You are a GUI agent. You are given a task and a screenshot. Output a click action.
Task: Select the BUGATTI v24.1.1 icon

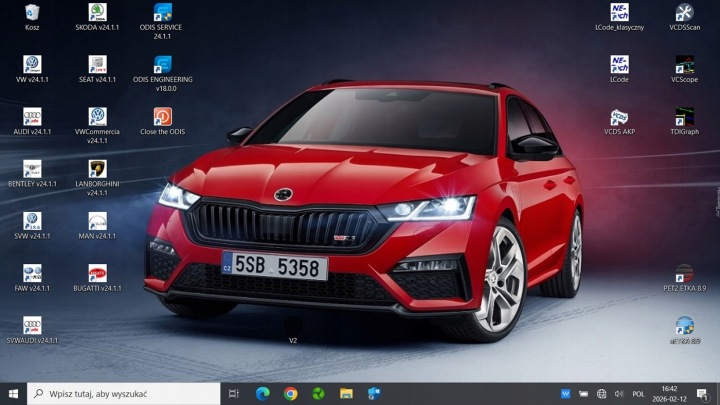pos(97,278)
